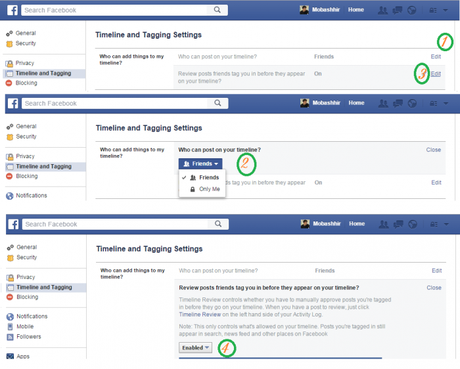The image size is (460, 369).
Task: Edit who can post on timeline, bottom screenshot
Action: 437,270
